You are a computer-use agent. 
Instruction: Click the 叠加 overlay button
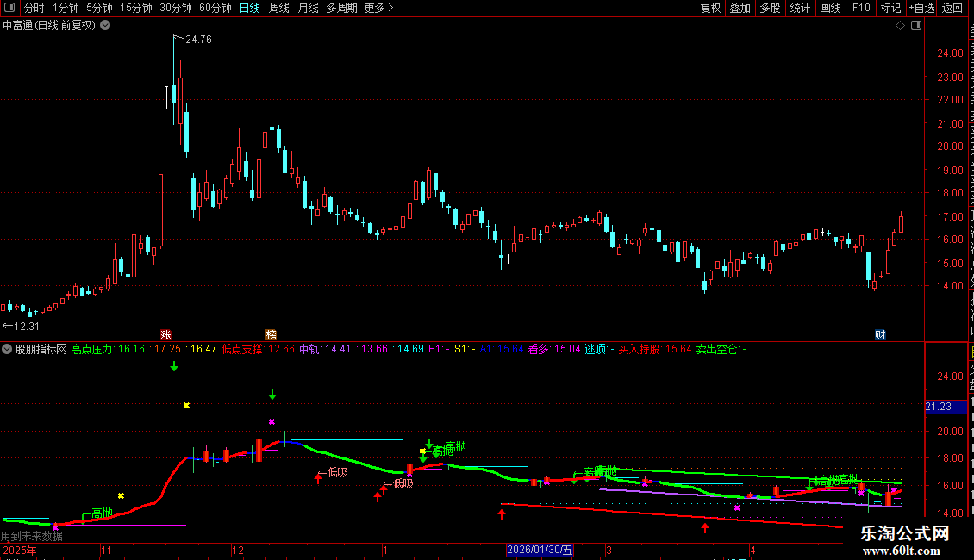coord(740,8)
